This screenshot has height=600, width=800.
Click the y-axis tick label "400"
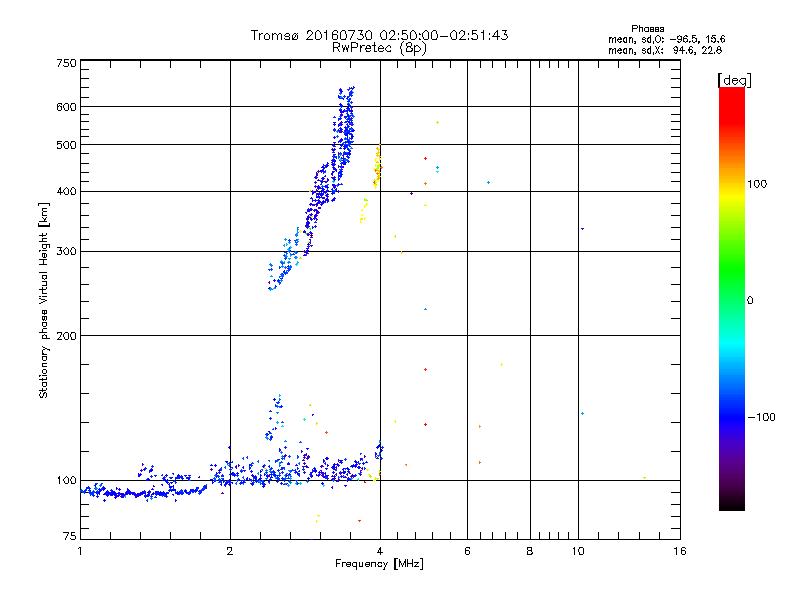(66, 191)
